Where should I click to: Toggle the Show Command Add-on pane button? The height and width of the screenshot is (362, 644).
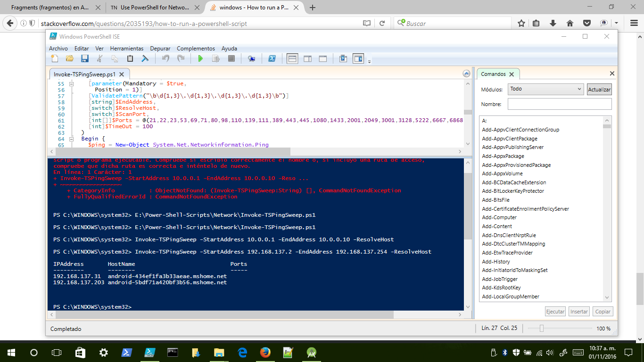tap(359, 59)
